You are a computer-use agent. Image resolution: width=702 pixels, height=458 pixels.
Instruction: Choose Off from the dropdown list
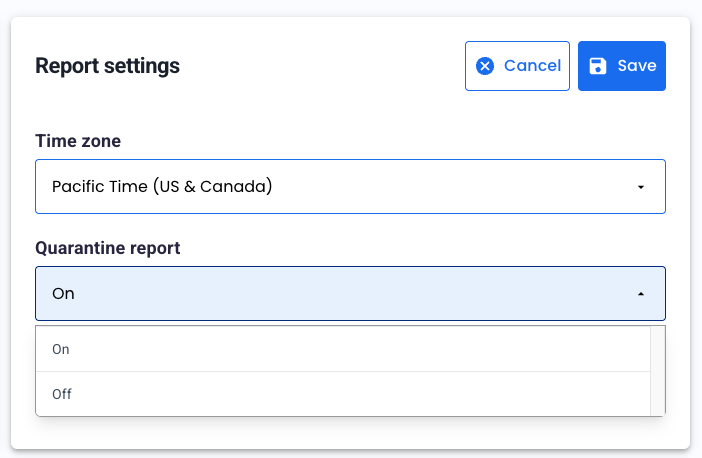tap(62, 394)
